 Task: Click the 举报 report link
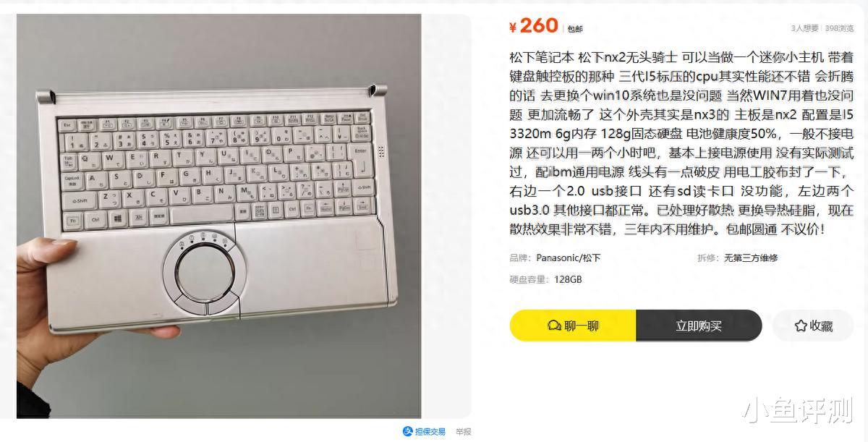tap(463, 431)
